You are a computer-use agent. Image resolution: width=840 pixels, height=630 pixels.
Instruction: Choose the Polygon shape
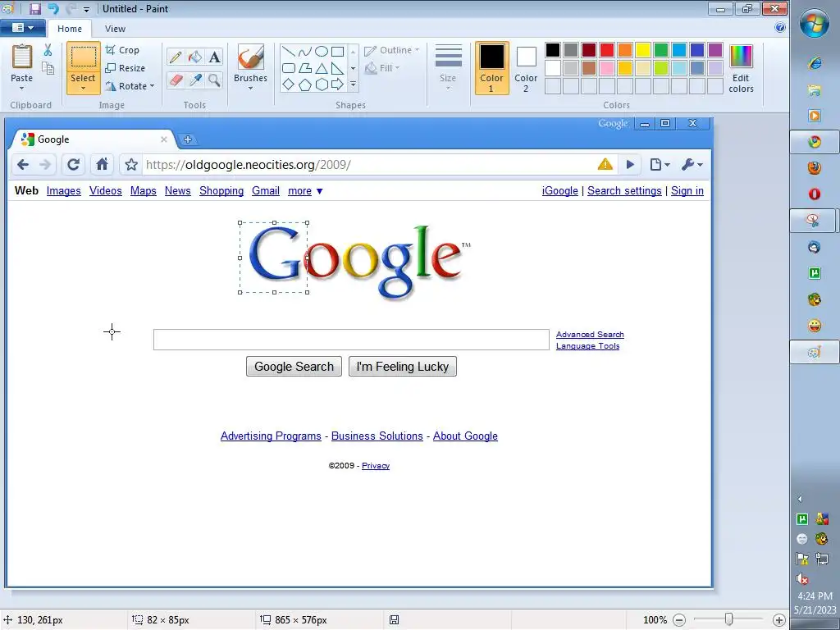tap(305, 68)
